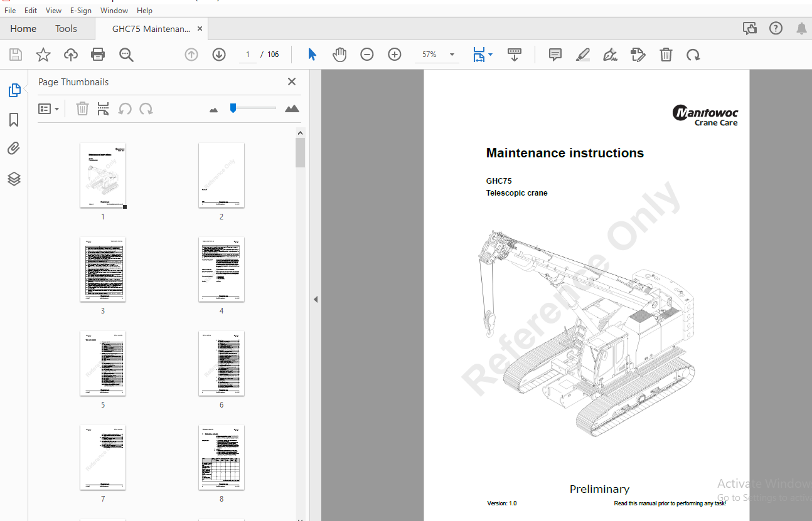Image resolution: width=812 pixels, height=521 pixels.
Task: Click the thumbnails panel scrollbar
Action: pyautogui.click(x=301, y=152)
